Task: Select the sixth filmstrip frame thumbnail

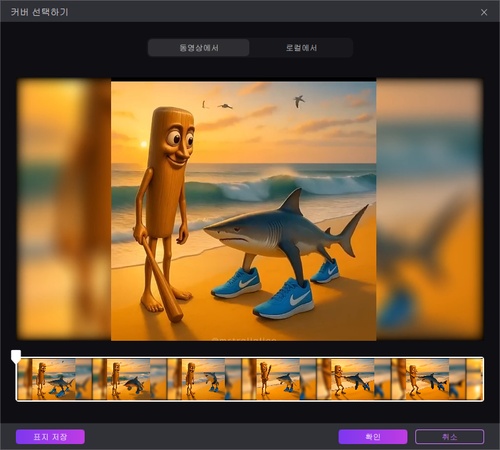Action: [428, 379]
